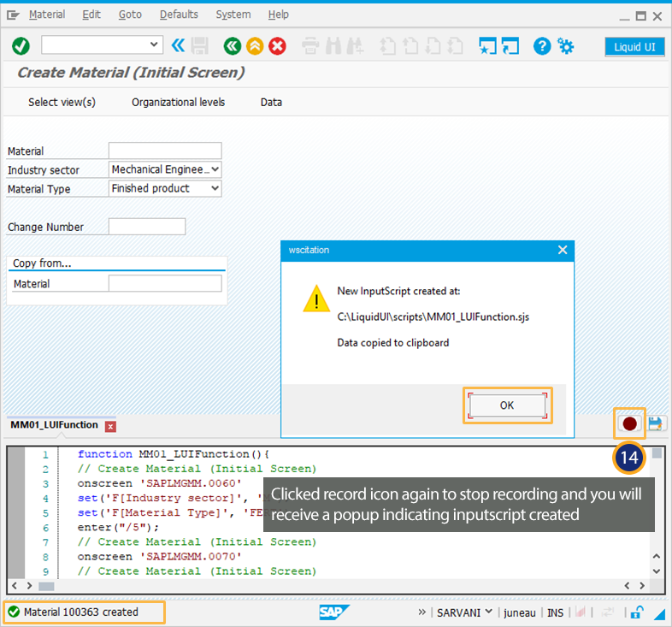Click the window menu icon at top left
The width and height of the screenshot is (672, 627).
pyautogui.click(x=13, y=15)
